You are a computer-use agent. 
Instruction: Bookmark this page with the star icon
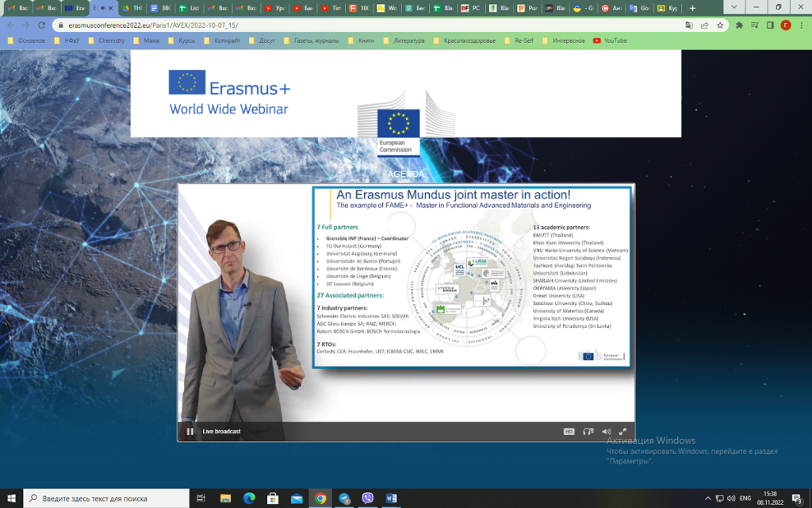tap(720, 25)
